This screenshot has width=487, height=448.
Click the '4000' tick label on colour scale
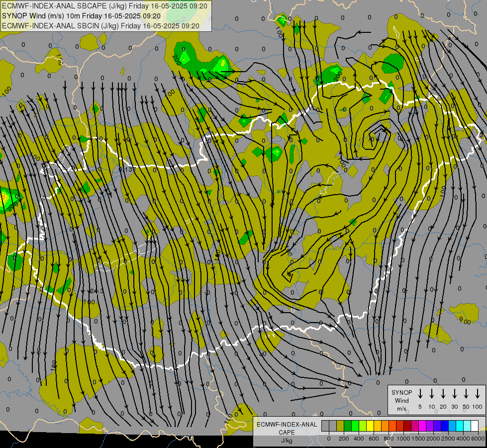click(463, 439)
